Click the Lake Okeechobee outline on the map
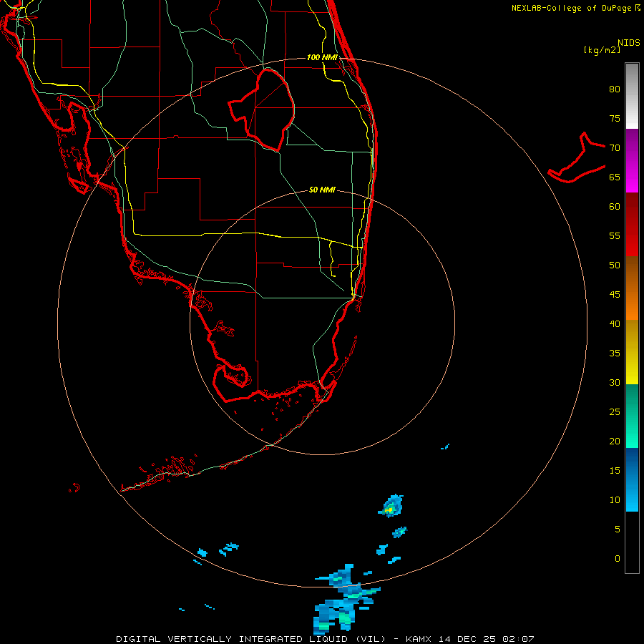This screenshot has height=644, width=644. click(262, 109)
